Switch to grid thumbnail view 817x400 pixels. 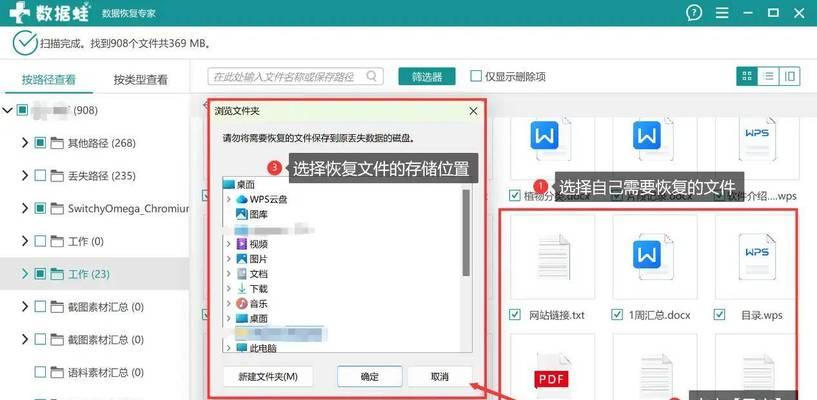747,76
